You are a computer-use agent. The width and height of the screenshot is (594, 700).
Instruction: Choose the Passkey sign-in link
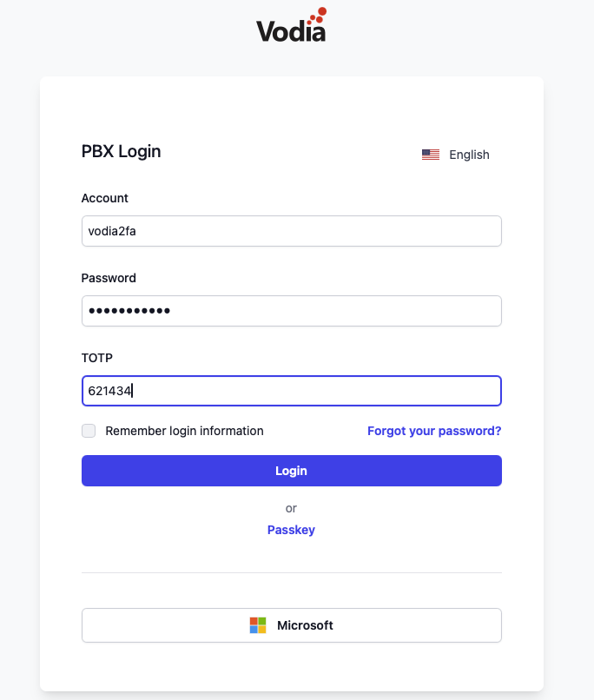[291, 530]
